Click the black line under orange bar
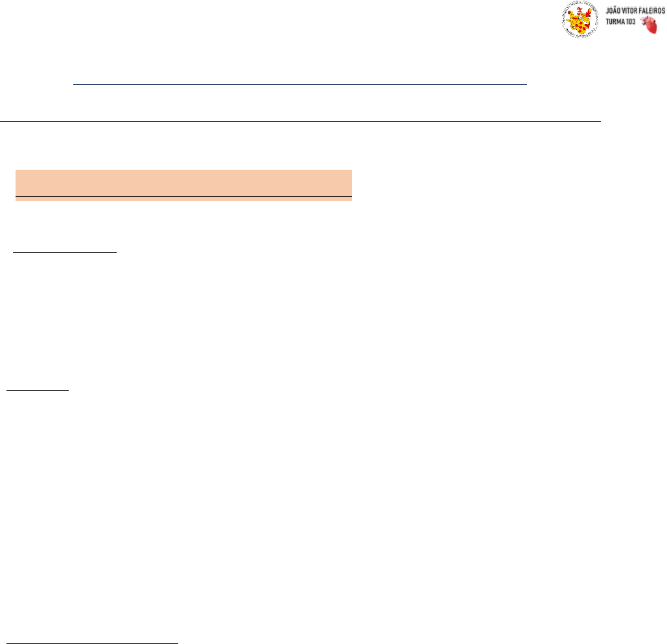This screenshot has height=644, width=667. [x=183, y=196]
